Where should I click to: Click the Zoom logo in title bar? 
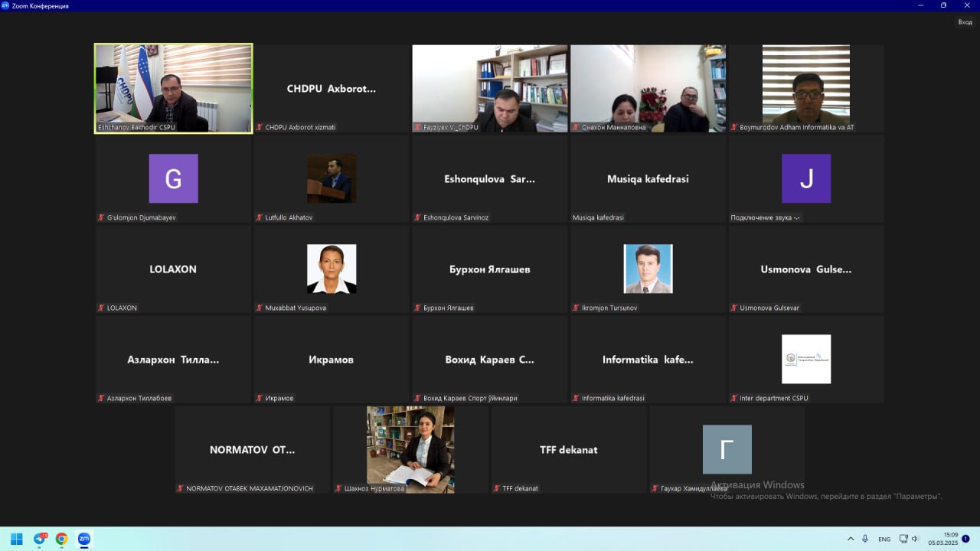click(6, 5)
